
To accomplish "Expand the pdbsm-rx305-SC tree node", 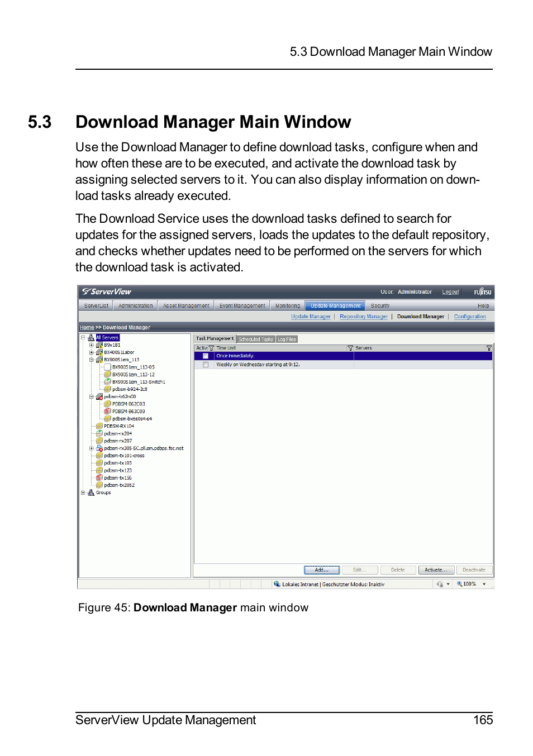I will (92, 448).
